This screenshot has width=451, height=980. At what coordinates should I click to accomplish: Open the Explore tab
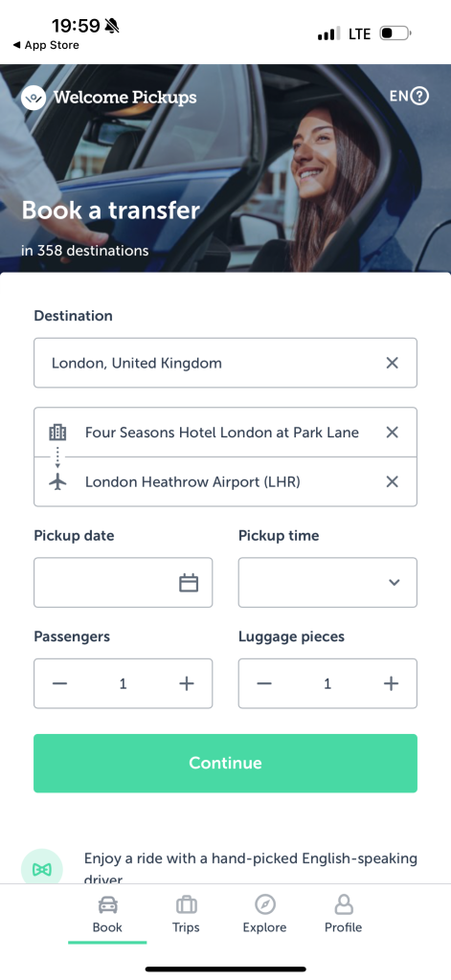(264, 914)
